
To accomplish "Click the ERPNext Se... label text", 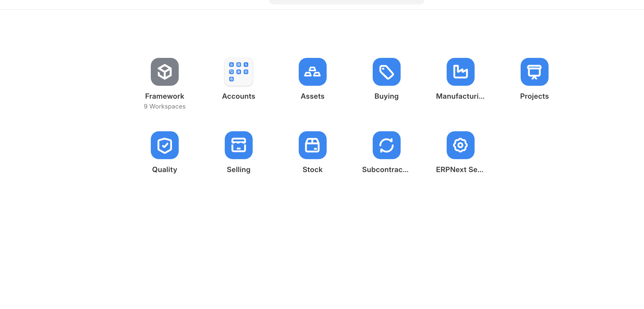I will click(460, 169).
